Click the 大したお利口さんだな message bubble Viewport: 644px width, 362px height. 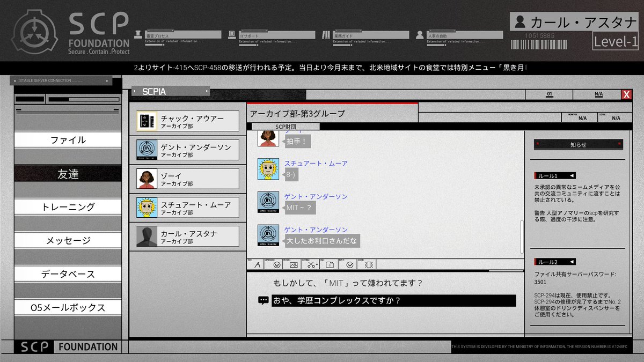pos(322,241)
